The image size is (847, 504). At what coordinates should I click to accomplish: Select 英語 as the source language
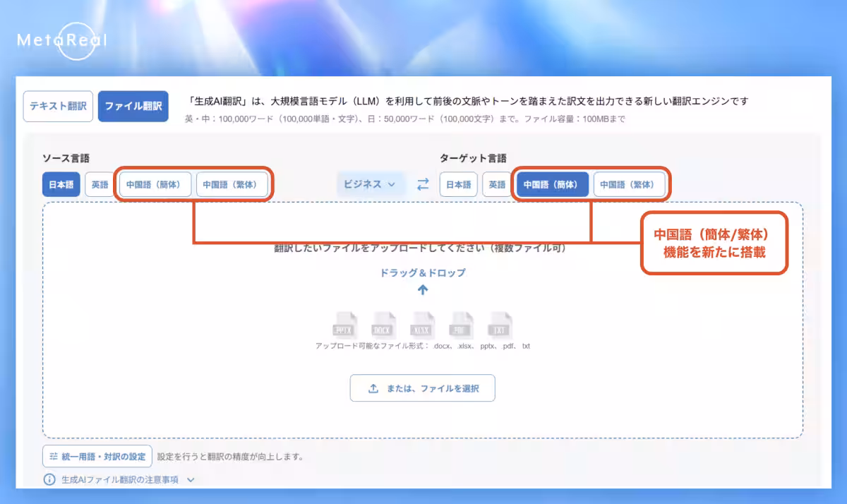(100, 184)
